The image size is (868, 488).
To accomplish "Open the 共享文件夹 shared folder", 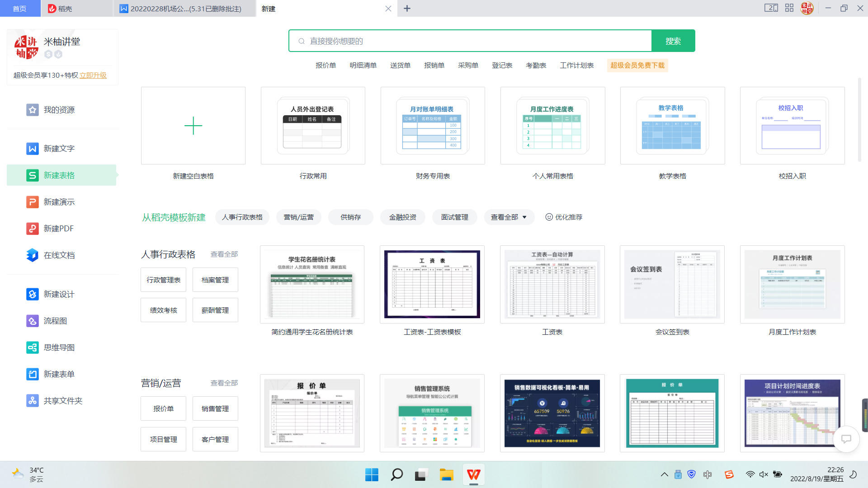I will [62, 400].
